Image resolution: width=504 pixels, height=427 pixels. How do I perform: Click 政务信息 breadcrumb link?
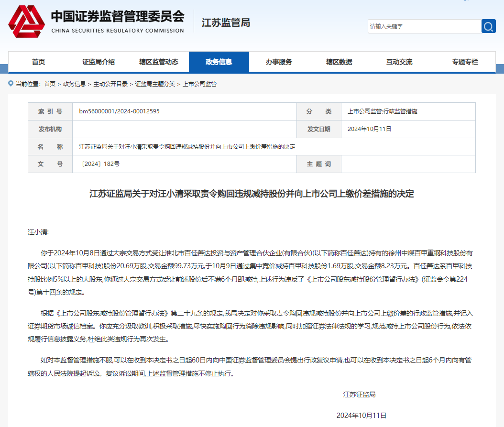click(x=74, y=84)
